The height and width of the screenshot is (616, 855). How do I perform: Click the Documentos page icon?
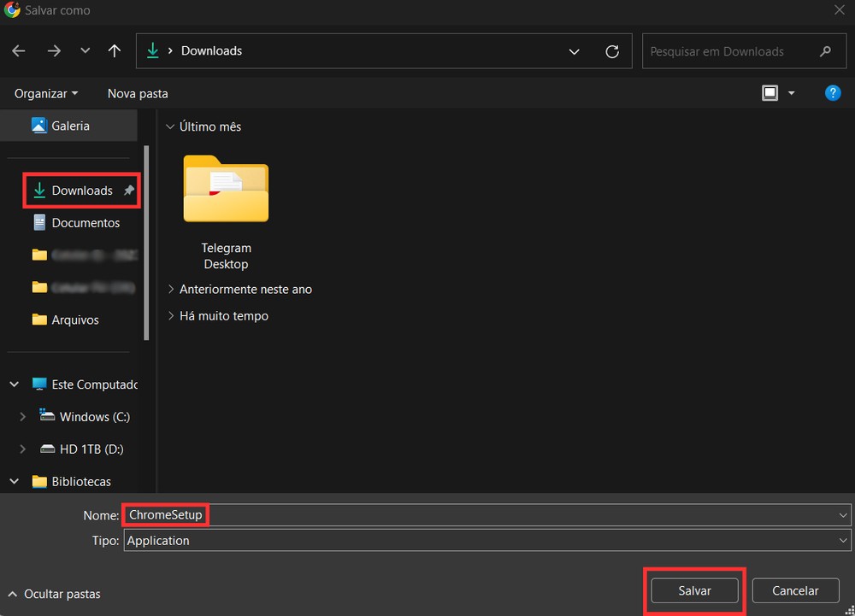pos(39,222)
